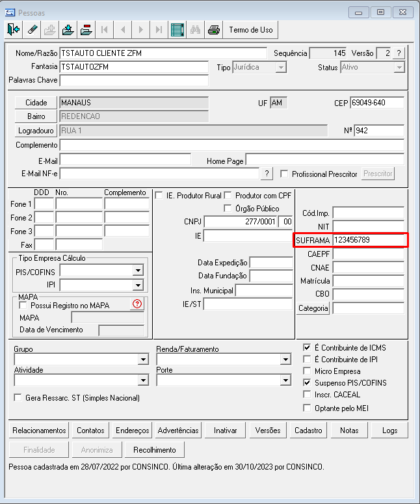This screenshot has height=504, width=420.
Task: Check É Contribuinte de IPI
Action: 308,359
